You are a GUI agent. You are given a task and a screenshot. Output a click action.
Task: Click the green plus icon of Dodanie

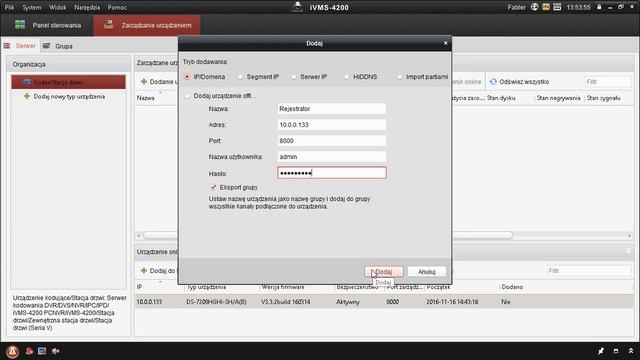144,82
